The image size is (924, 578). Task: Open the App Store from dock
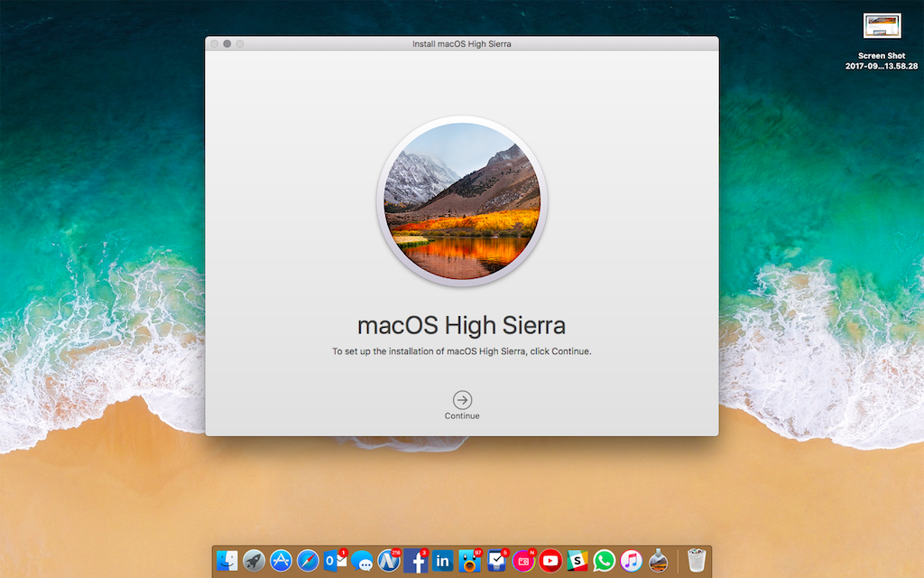click(281, 561)
